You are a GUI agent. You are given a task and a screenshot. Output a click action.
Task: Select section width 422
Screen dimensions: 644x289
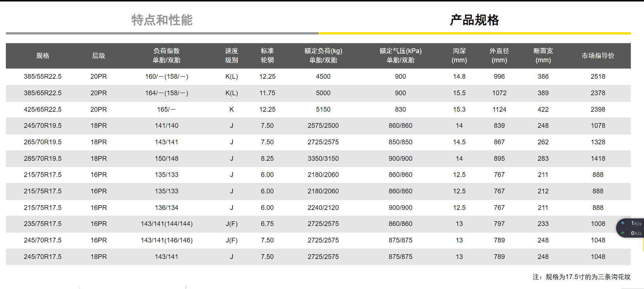[x=543, y=110]
